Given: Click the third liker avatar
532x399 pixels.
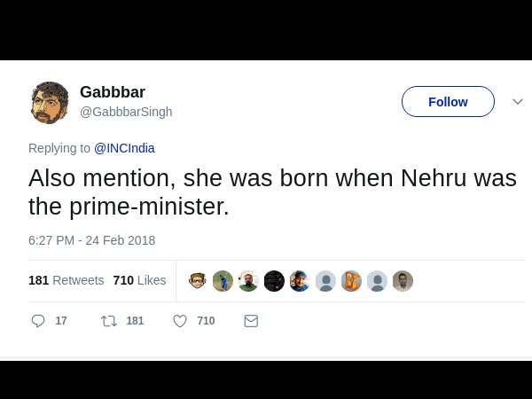Looking at the screenshot, I should pyautogui.click(x=248, y=281).
